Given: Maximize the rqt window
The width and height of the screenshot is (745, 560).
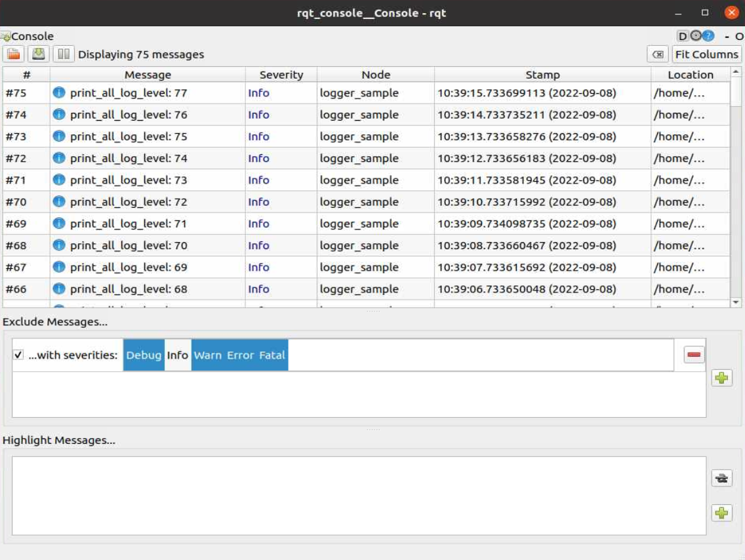Looking at the screenshot, I should [704, 13].
